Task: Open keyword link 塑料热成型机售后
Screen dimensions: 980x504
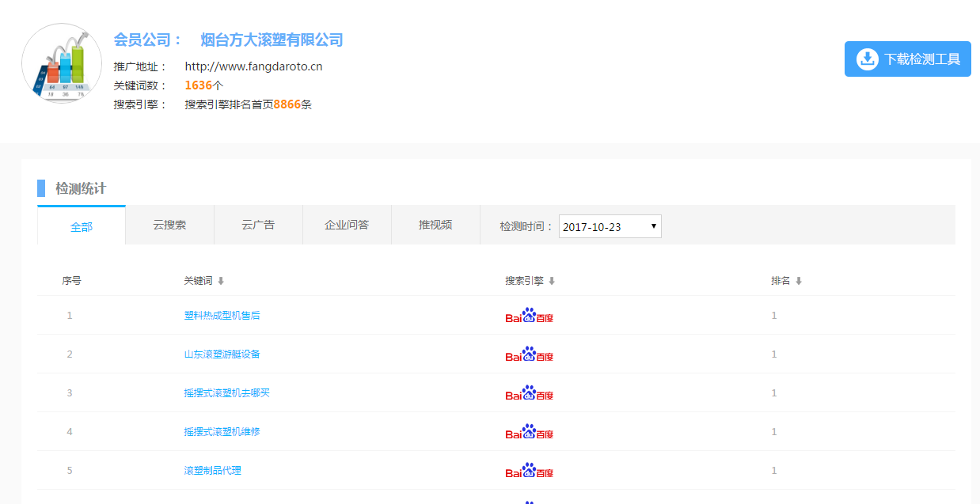Action: click(x=222, y=316)
